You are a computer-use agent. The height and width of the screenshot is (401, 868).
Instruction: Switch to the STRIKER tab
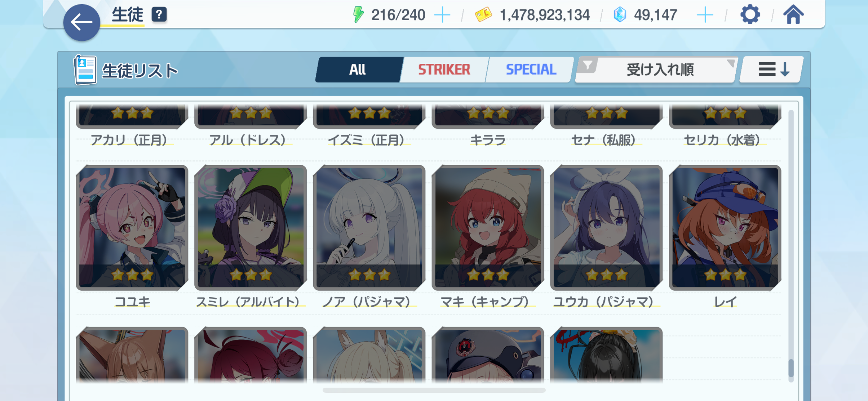coord(444,70)
